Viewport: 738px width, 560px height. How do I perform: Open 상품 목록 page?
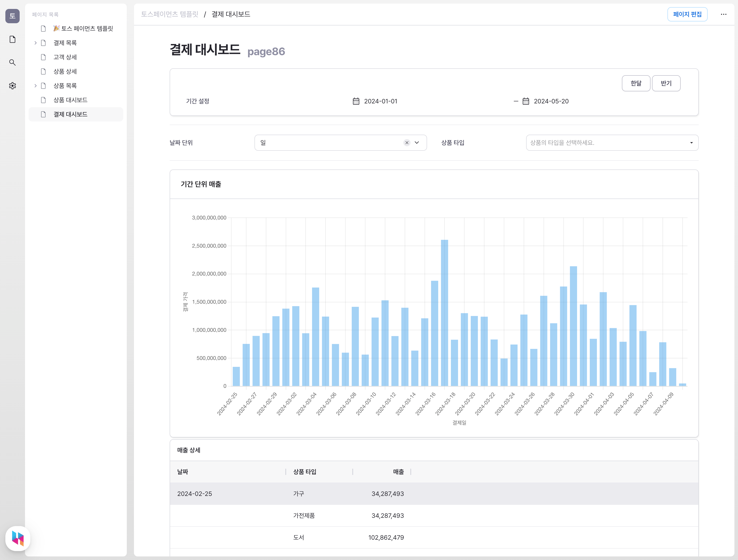pos(65,86)
